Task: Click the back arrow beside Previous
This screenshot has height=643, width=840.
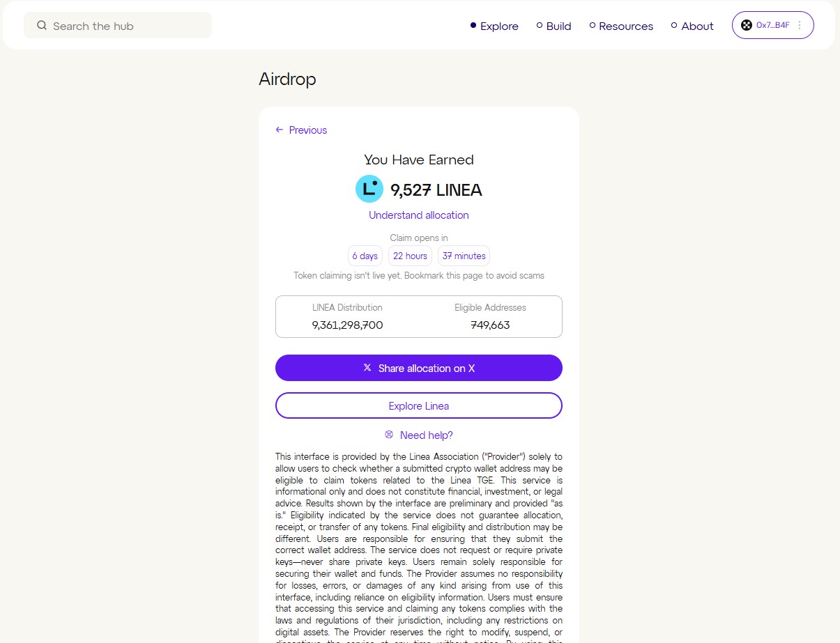Action: pyautogui.click(x=280, y=130)
